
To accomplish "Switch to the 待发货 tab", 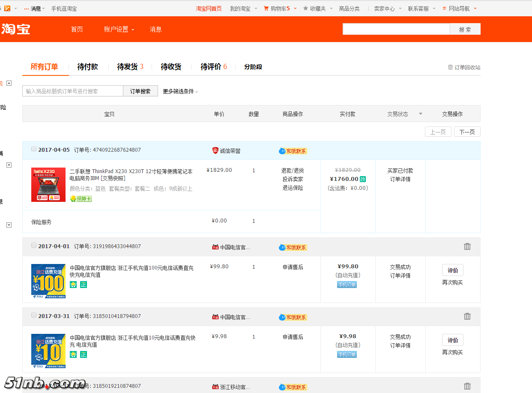I will 130,67.
